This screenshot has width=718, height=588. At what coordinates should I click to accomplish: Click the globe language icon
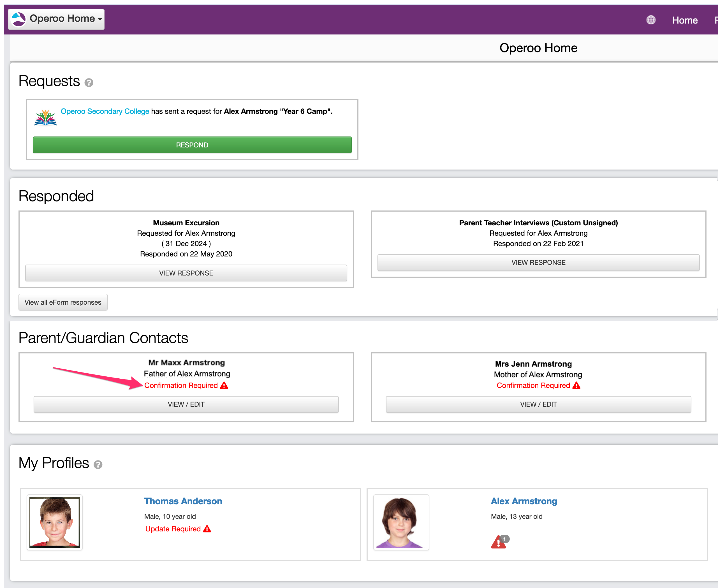(x=651, y=20)
